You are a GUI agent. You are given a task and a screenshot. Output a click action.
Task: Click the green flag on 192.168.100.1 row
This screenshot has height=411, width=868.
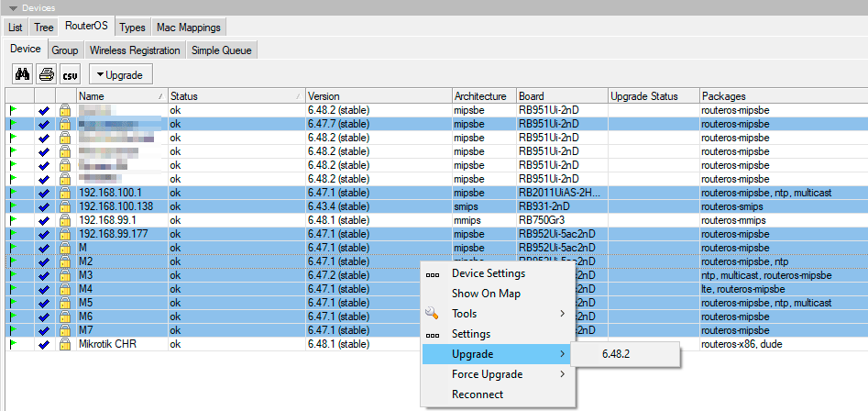pos(14,193)
